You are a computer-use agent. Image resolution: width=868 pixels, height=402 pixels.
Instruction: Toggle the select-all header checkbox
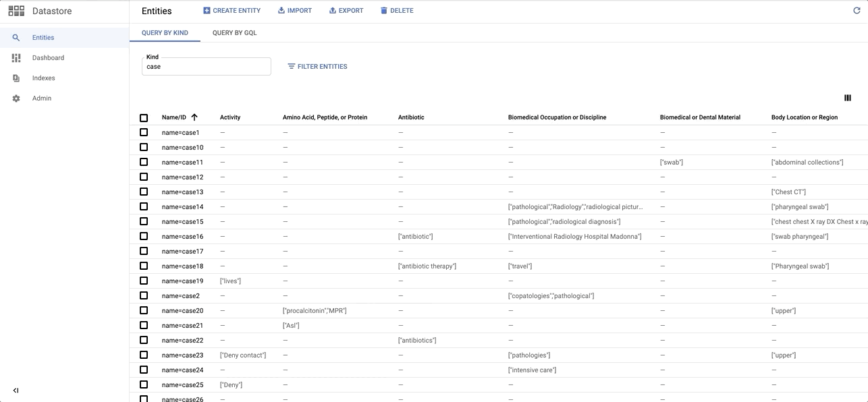(x=144, y=118)
